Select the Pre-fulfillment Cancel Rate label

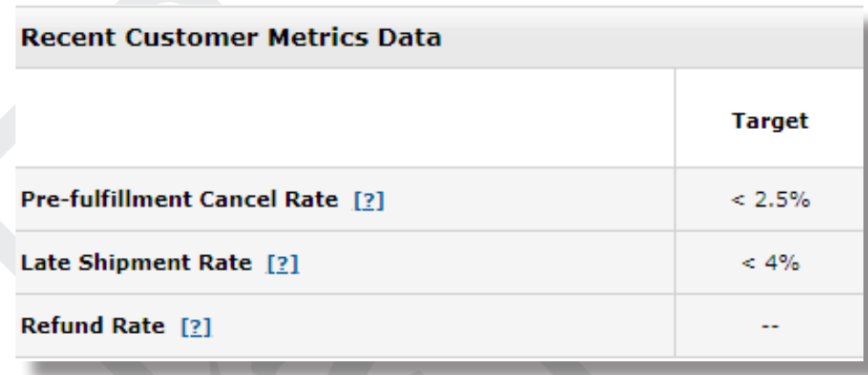(179, 199)
